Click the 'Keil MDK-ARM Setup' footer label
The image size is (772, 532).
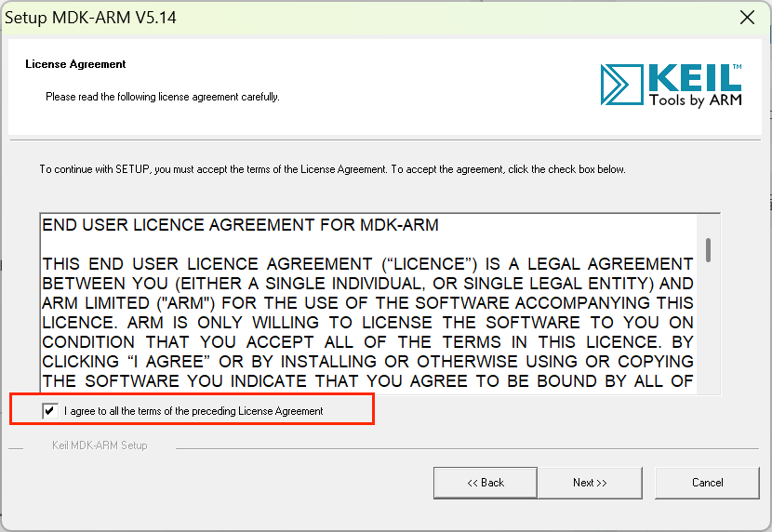tap(100, 446)
